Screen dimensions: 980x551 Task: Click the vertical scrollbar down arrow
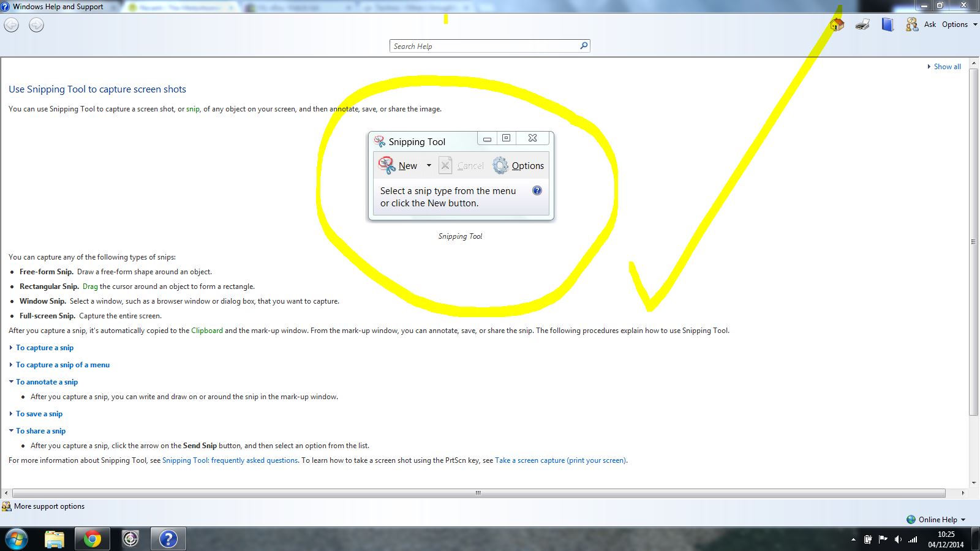click(973, 482)
